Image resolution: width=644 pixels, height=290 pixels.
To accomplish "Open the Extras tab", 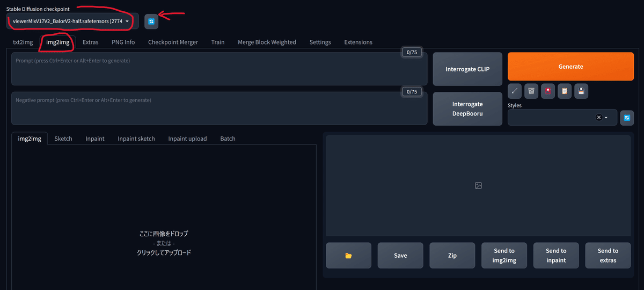I will pos(91,42).
